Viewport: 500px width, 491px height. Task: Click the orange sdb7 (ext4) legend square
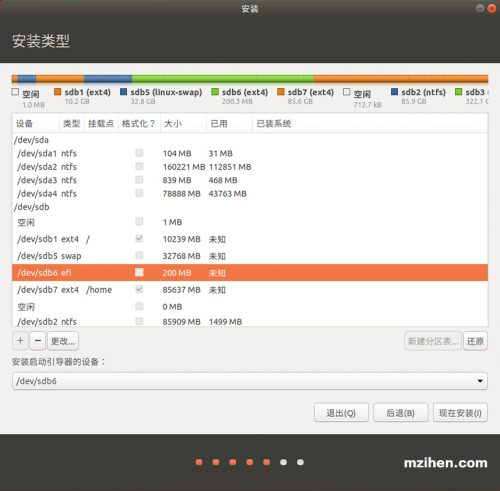(x=281, y=92)
